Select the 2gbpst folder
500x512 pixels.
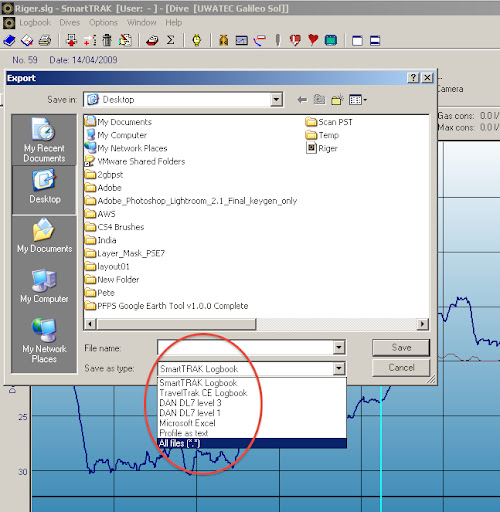104,175
